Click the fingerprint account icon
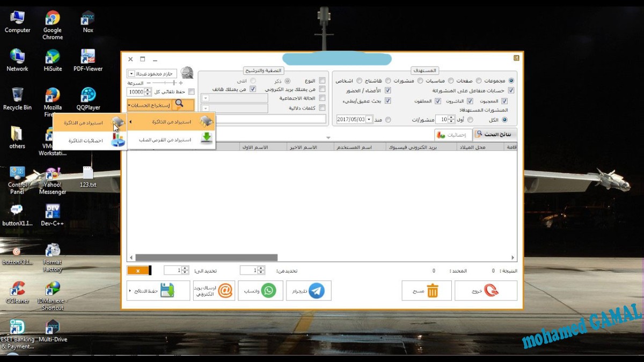 coord(187,72)
